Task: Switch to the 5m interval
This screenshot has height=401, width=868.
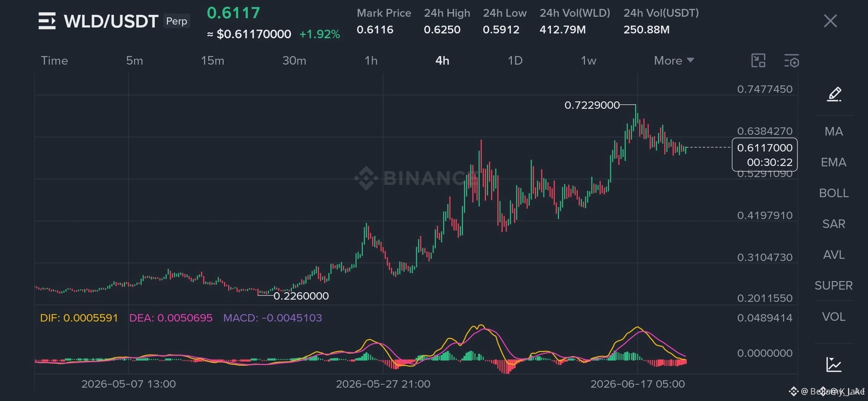Action: [x=134, y=61]
